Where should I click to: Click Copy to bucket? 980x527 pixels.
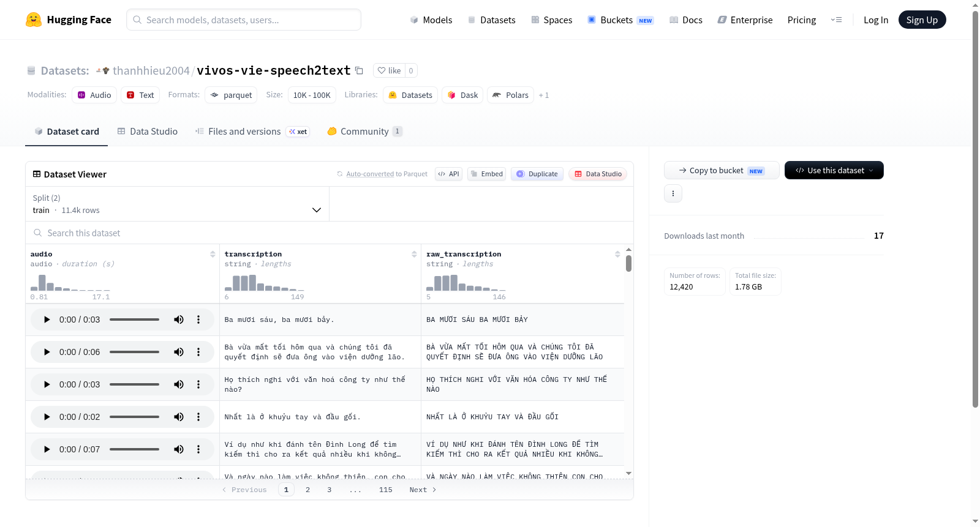pos(722,170)
